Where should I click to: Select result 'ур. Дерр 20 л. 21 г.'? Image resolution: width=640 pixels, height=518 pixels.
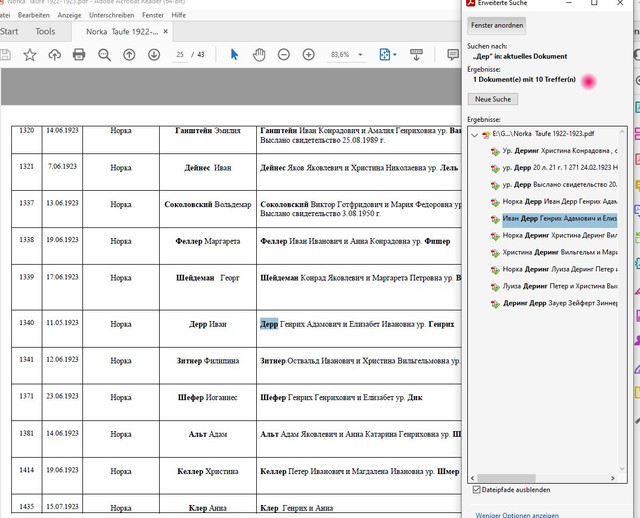[560, 168]
